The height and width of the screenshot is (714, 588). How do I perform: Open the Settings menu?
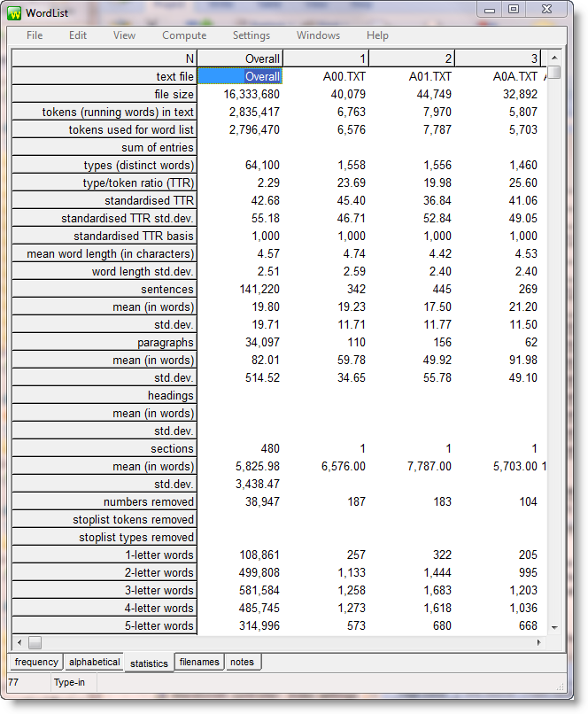tap(251, 35)
